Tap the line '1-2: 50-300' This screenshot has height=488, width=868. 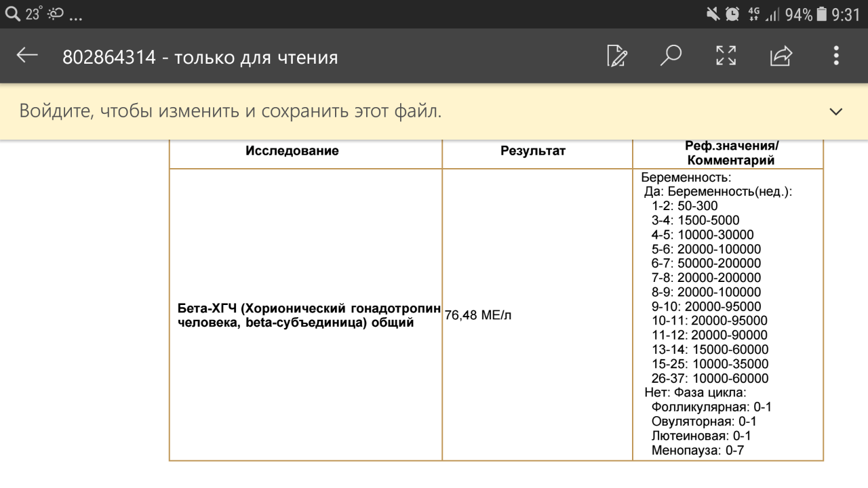[x=685, y=206]
